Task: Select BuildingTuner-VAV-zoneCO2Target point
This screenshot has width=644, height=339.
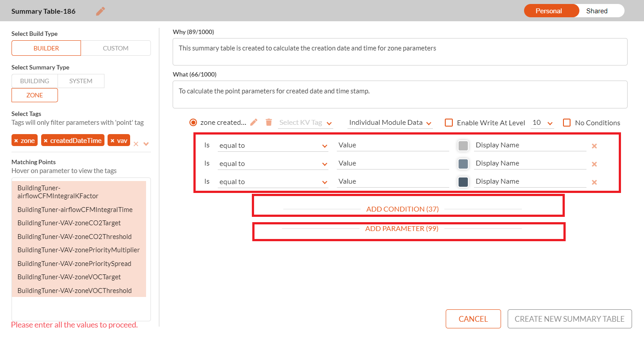Action: [79, 223]
